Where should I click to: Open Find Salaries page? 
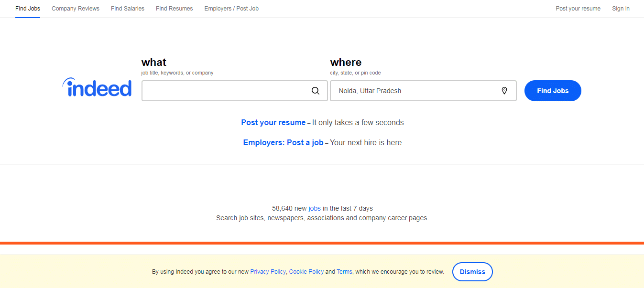tap(128, 9)
